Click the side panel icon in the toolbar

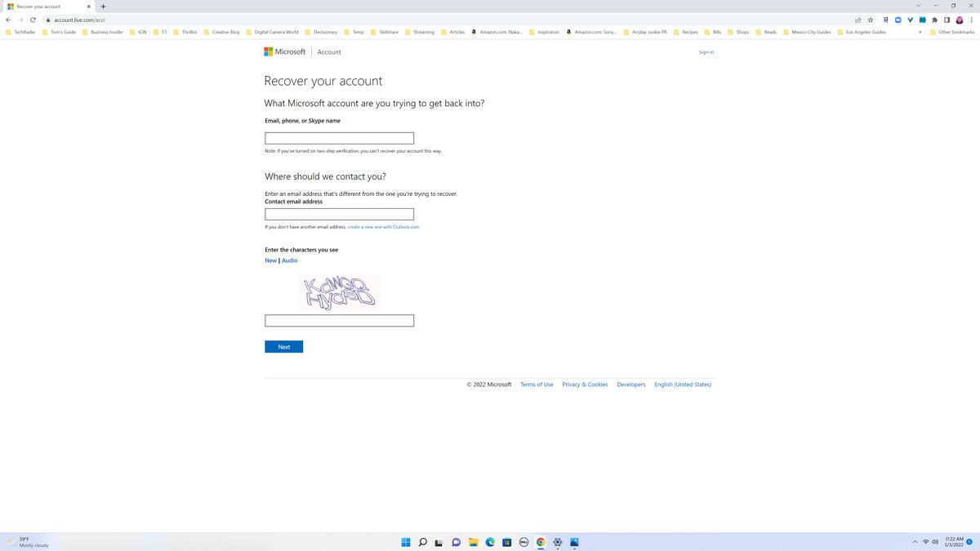[x=947, y=20]
